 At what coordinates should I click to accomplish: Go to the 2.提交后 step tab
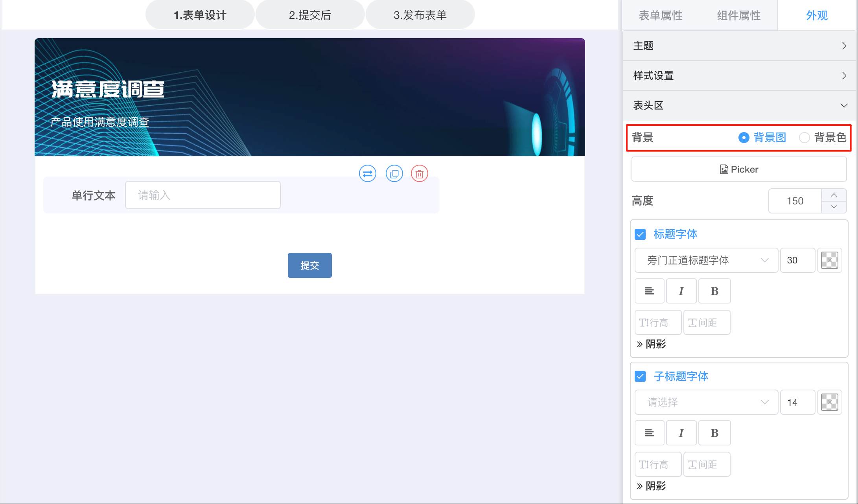tap(310, 15)
